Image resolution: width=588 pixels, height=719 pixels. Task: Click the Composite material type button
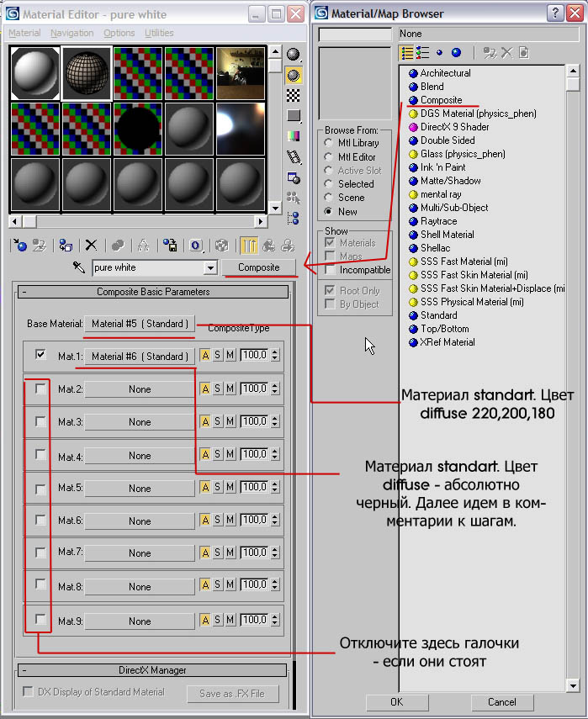click(x=259, y=267)
